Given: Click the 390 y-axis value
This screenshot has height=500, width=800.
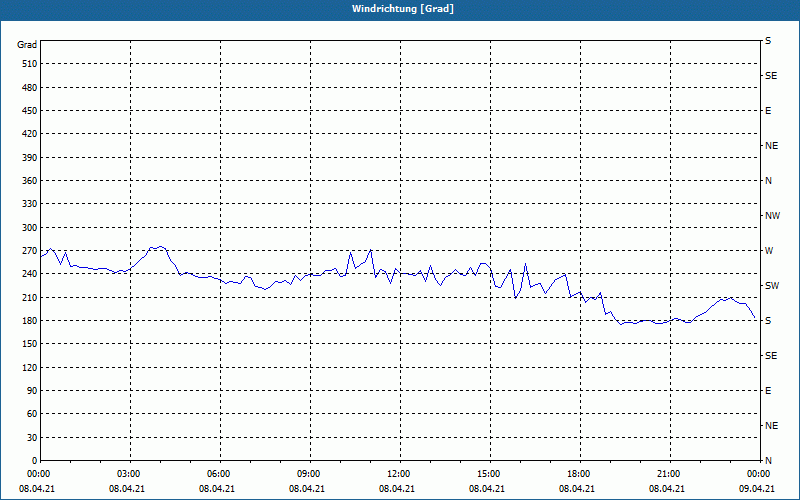Looking at the screenshot, I should coord(30,157).
